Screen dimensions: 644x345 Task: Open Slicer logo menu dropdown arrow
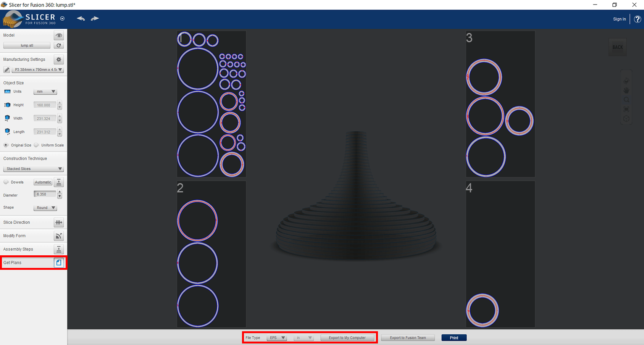pos(62,18)
